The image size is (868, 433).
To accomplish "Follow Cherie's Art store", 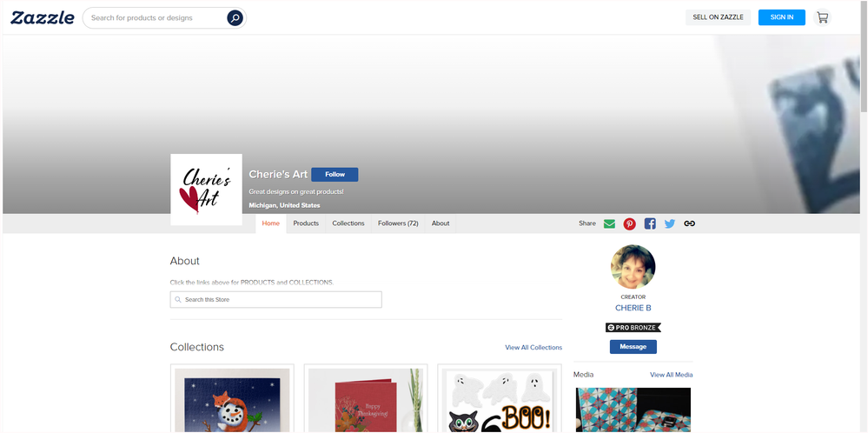I will click(335, 175).
